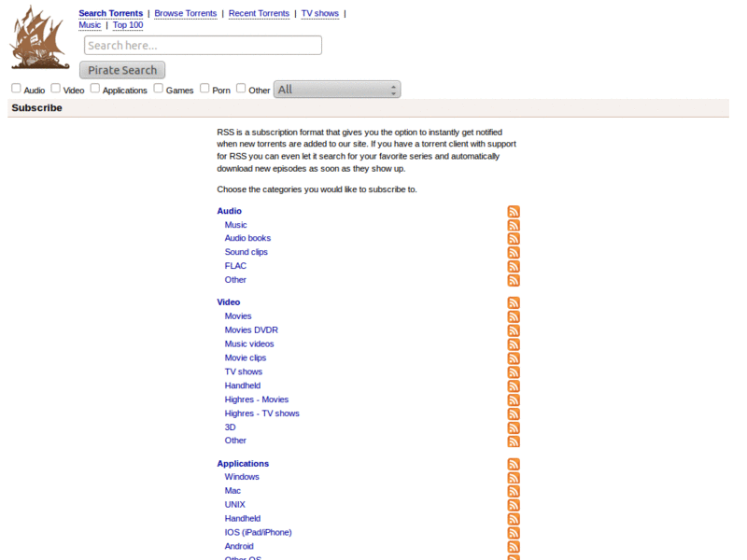Open the FLAC link

pyautogui.click(x=235, y=266)
